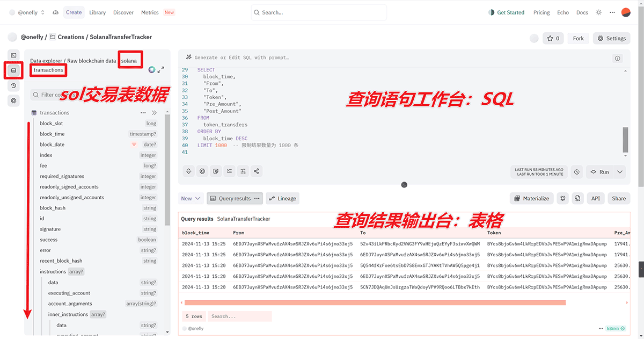Open the alert bell icon beside Materialize
Screen dimensions: 644x339
coord(562,198)
